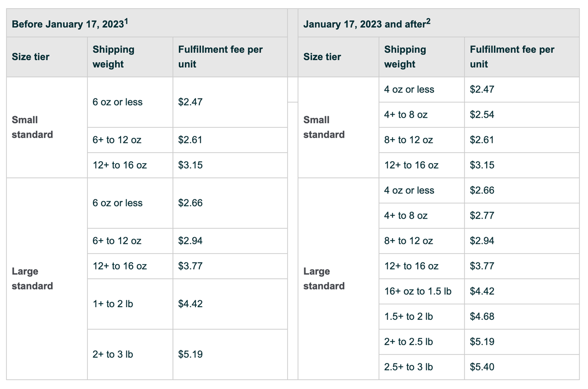Click the "2.5+ to 3 lb" weight cell

point(408,367)
